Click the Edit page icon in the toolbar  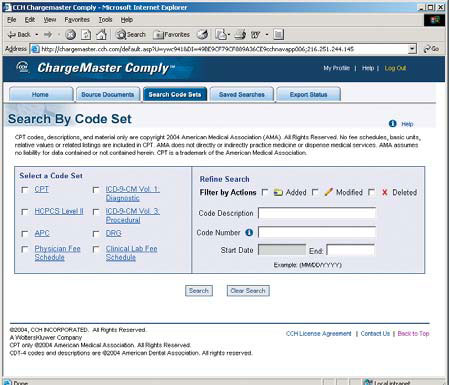(x=255, y=34)
